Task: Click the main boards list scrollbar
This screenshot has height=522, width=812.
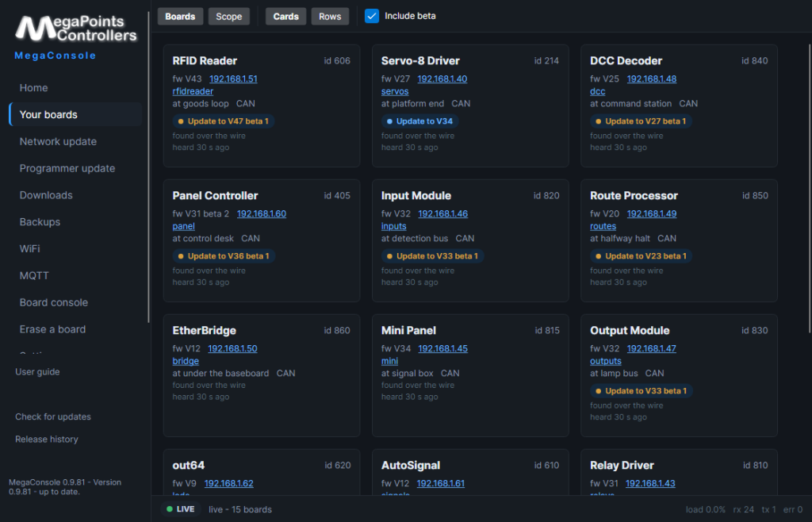Action: (810, 189)
